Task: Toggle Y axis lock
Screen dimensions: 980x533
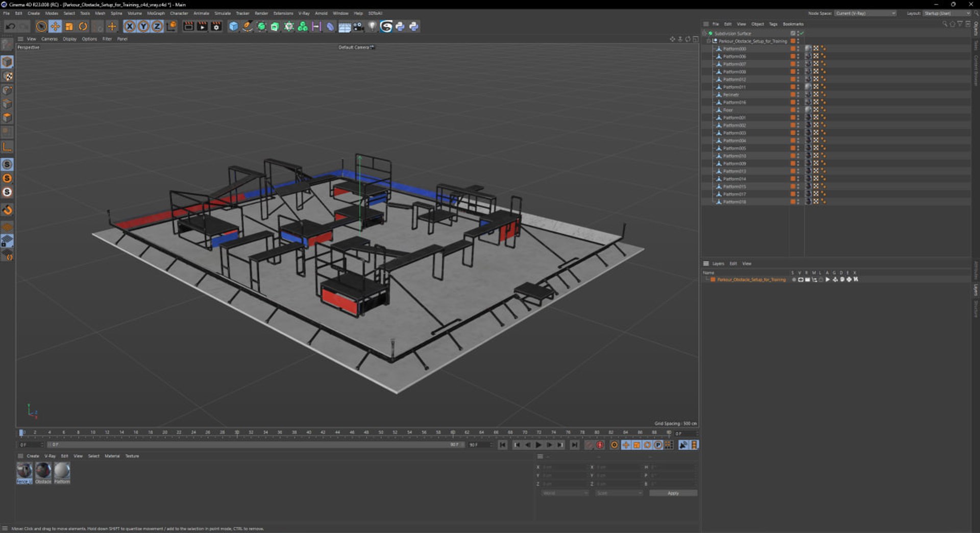Action: click(143, 27)
